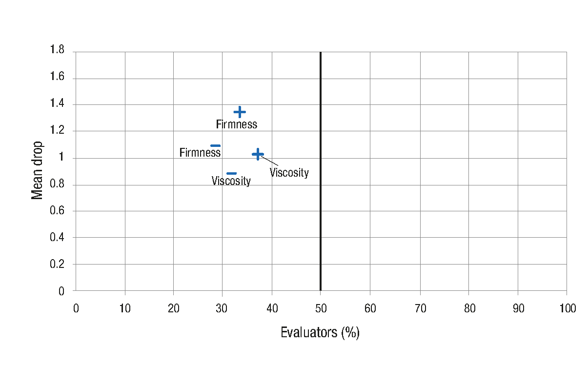This screenshot has width=588, height=367.
Task: Select the 'Evaluators (%)' x-axis title
Action: 320,333
